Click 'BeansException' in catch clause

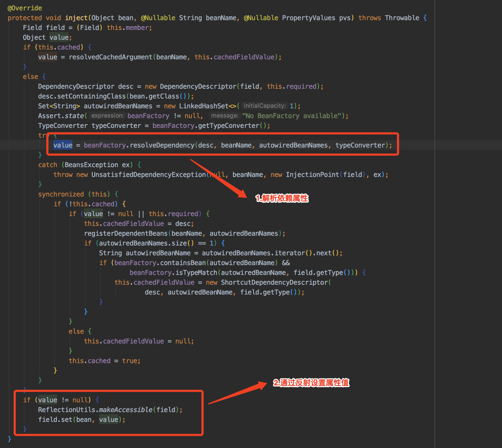click(91, 165)
